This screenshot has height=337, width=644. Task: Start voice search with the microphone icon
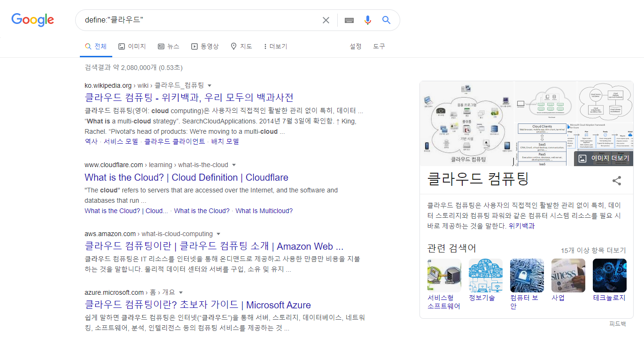coord(368,20)
